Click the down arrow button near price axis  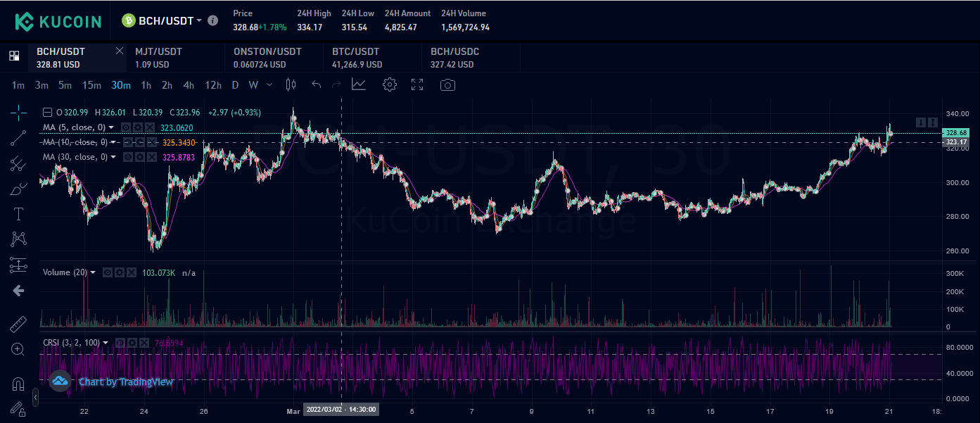(x=921, y=122)
